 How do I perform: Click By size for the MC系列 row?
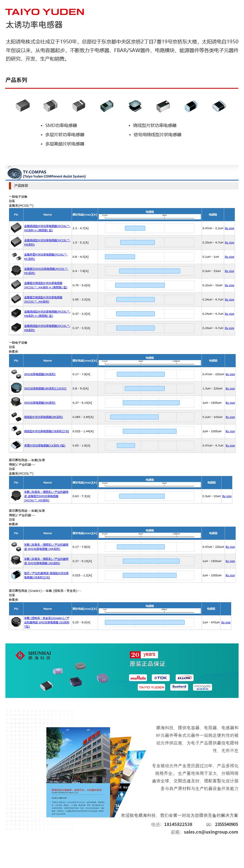(230, 257)
